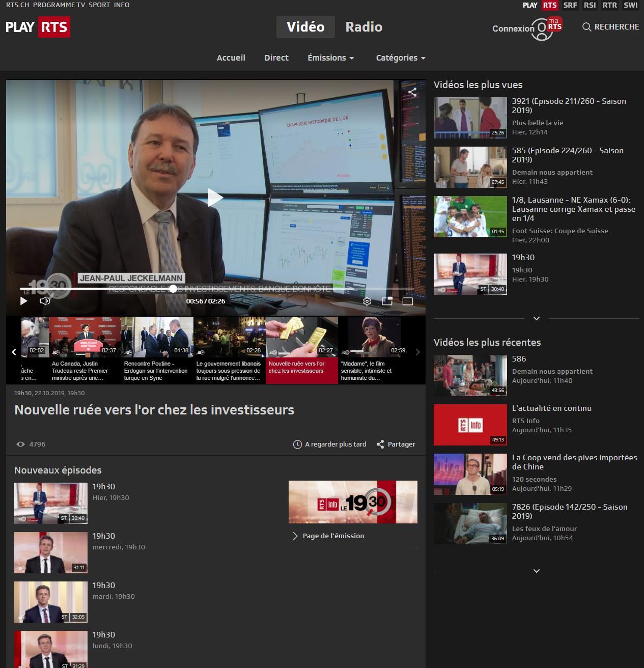Click the PLAY label in top bar
Viewport: 644px width, 668px height.
pyautogui.click(x=530, y=5)
